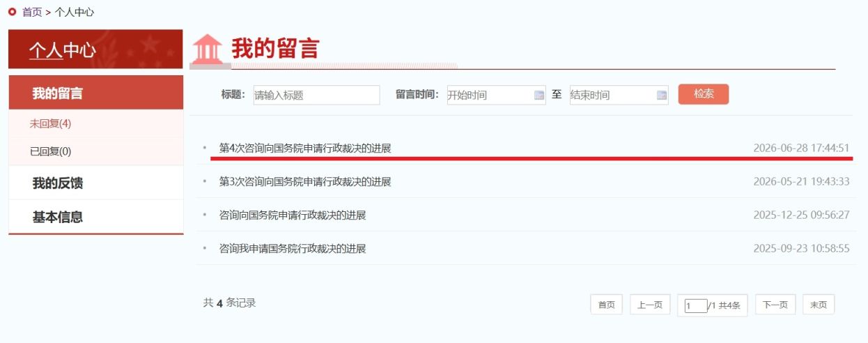
Task: Open message 咨询我申请国务院行政裁决的进展
Action: point(293,249)
